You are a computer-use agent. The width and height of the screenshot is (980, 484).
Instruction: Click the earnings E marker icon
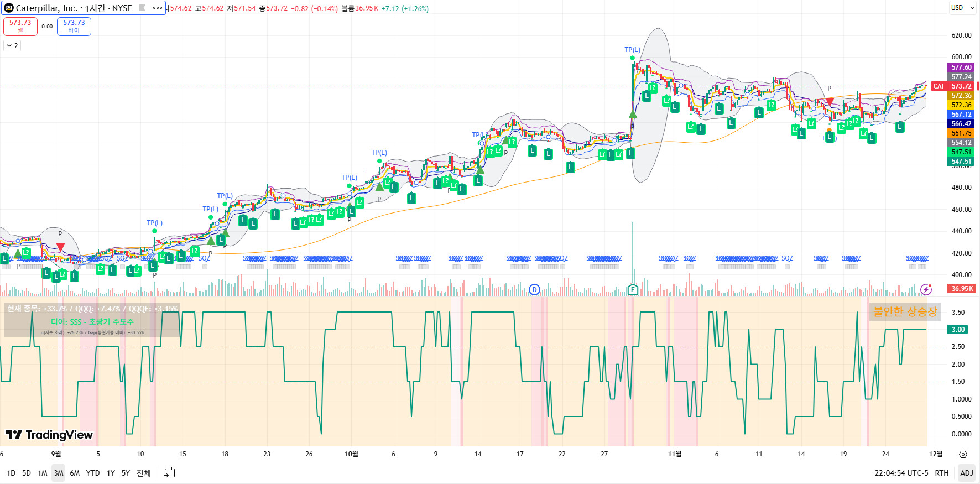coord(633,289)
